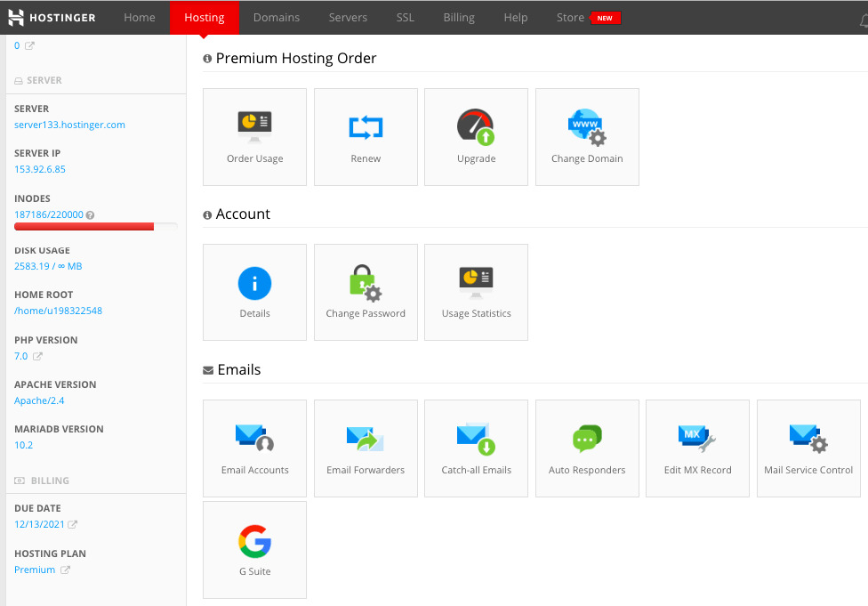Switch to the Domains menu
868x606 pixels.
276,17
